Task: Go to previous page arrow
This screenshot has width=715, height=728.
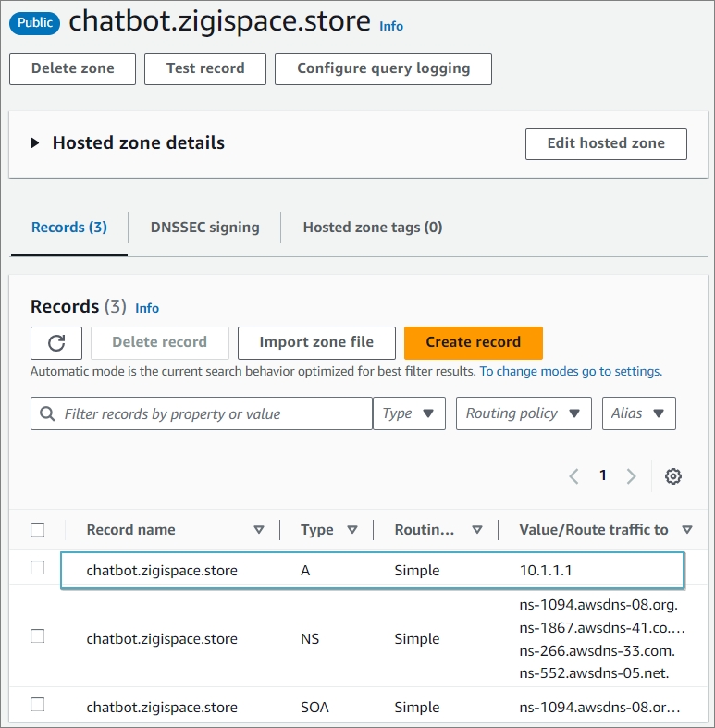Action: pyautogui.click(x=574, y=475)
